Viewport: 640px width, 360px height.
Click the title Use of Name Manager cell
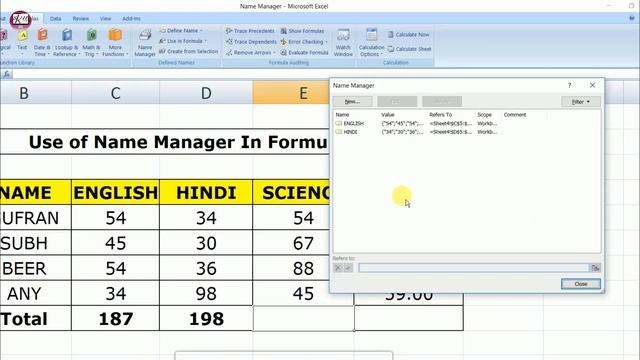point(165,142)
